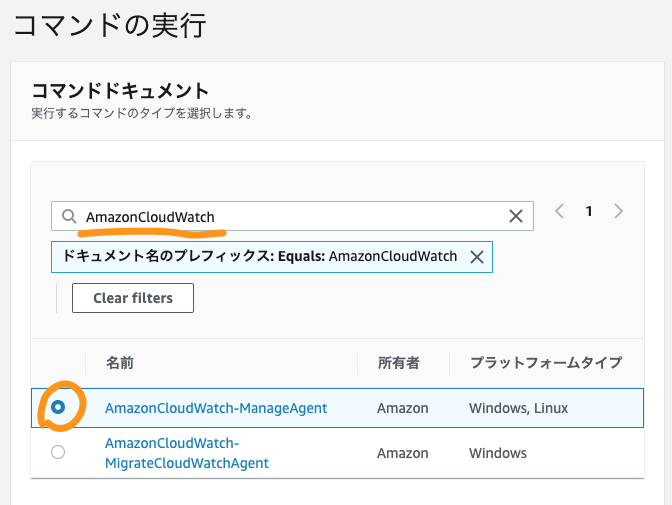Select AmazonCloudWatch-ManageAgent radio button
The height and width of the screenshot is (505, 672).
tap(58, 407)
